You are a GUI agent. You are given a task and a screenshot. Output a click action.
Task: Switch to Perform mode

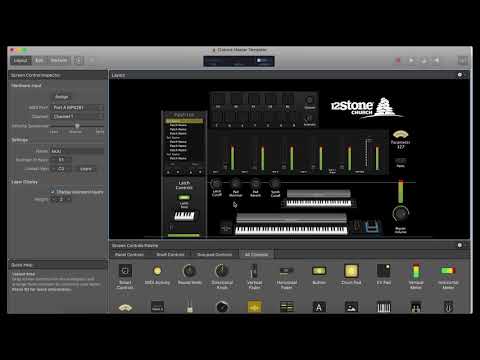click(59, 60)
